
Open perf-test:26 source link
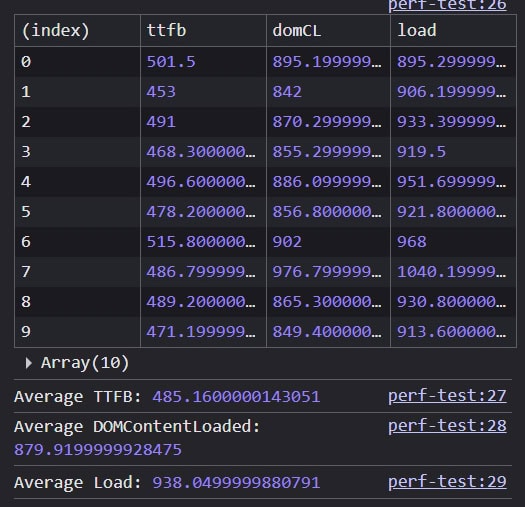447,5
